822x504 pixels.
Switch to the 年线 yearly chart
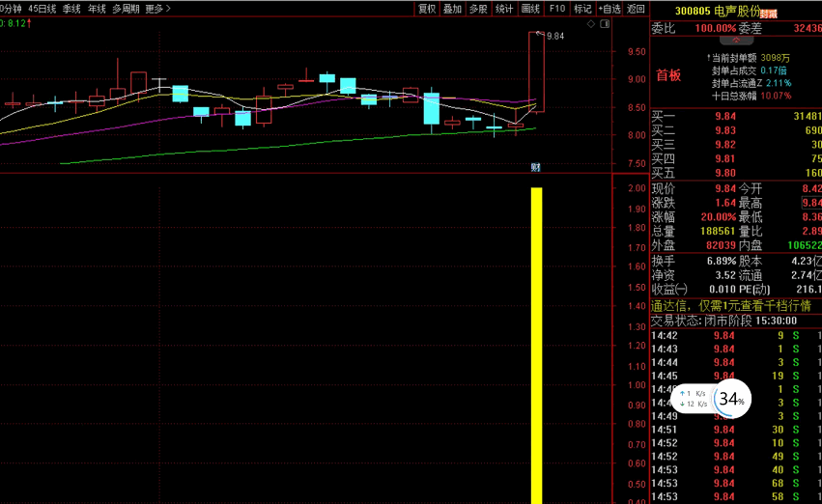(x=97, y=9)
